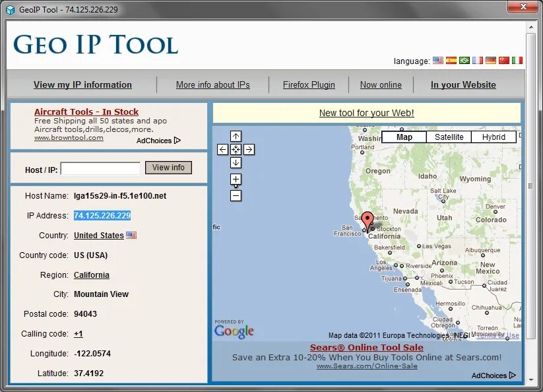Viewport: 543px width, 392px height.
Task: Focus the Host / IP input field
Action: point(100,168)
